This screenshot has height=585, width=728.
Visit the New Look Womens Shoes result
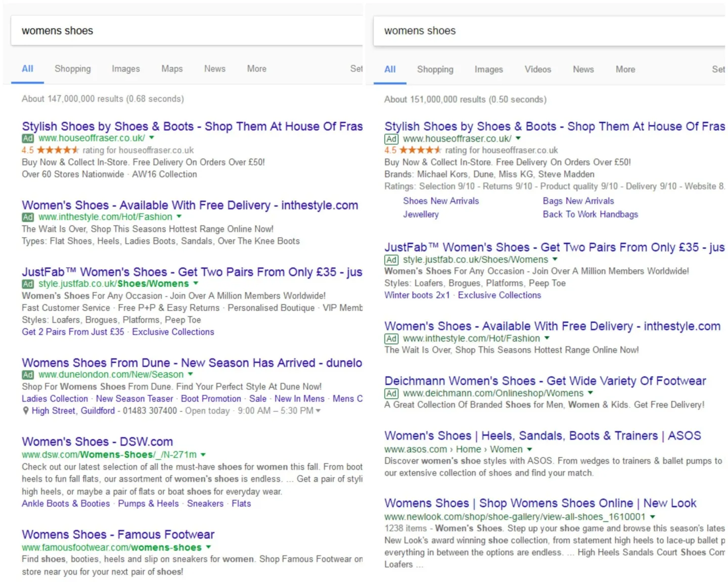point(540,503)
